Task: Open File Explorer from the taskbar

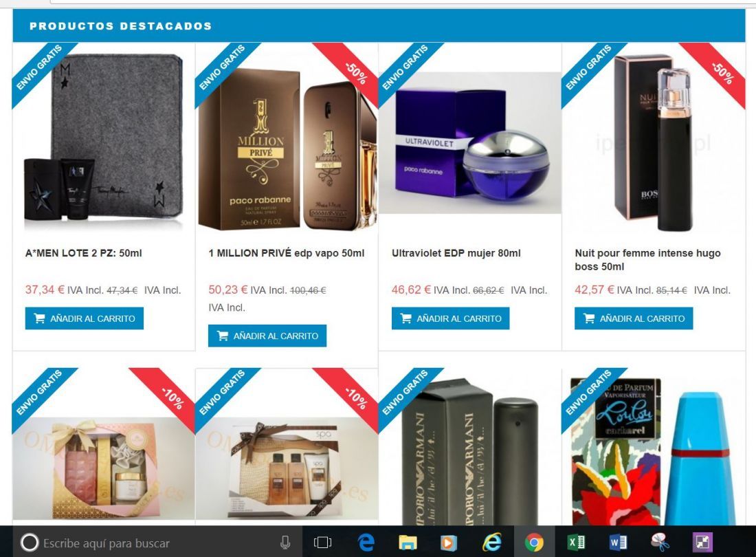Action: click(x=408, y=543)
